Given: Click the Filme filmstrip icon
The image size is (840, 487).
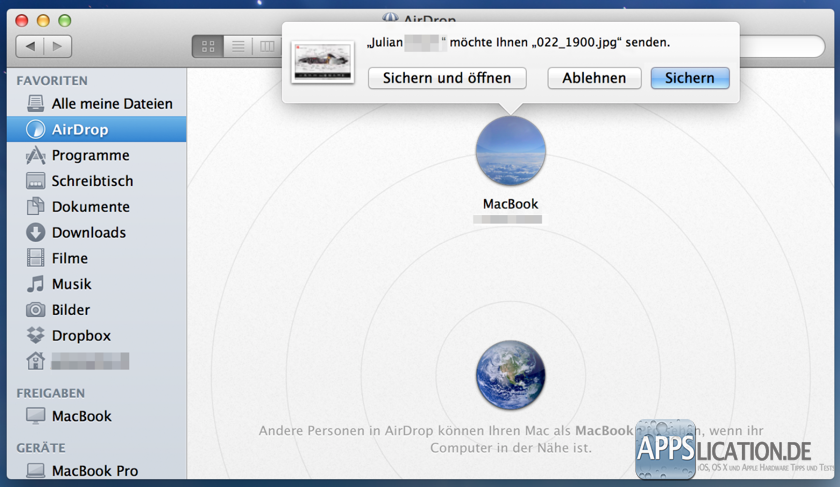Looking at the screenshot, I should click(35, 258).
